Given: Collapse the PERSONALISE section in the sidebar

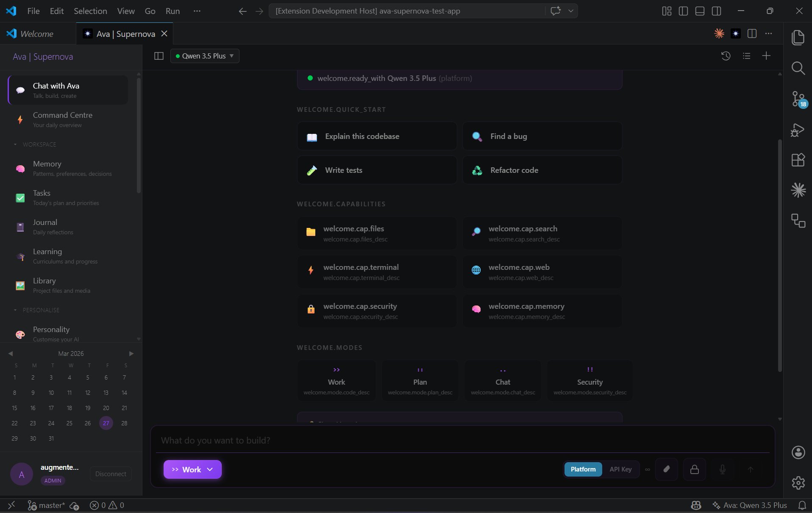Looking at the screenshot, I should 36,310.
